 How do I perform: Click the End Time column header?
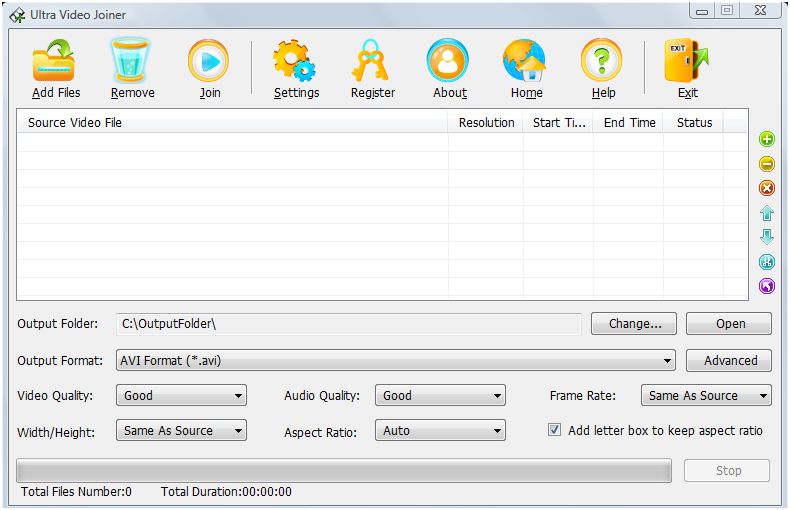click(628, 122)
